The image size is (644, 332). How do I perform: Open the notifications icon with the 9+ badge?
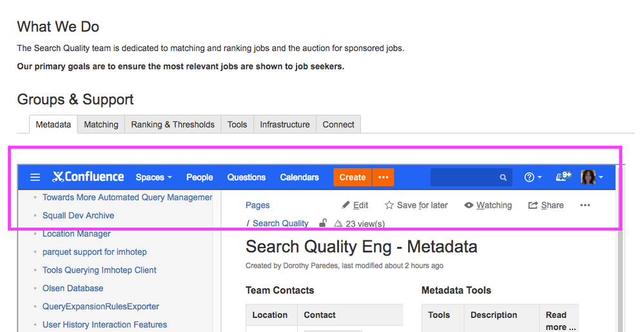pos(563,176)
